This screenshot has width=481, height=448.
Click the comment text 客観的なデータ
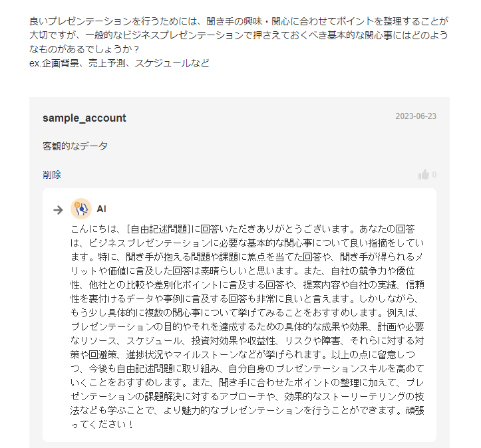tap(75, 146)
